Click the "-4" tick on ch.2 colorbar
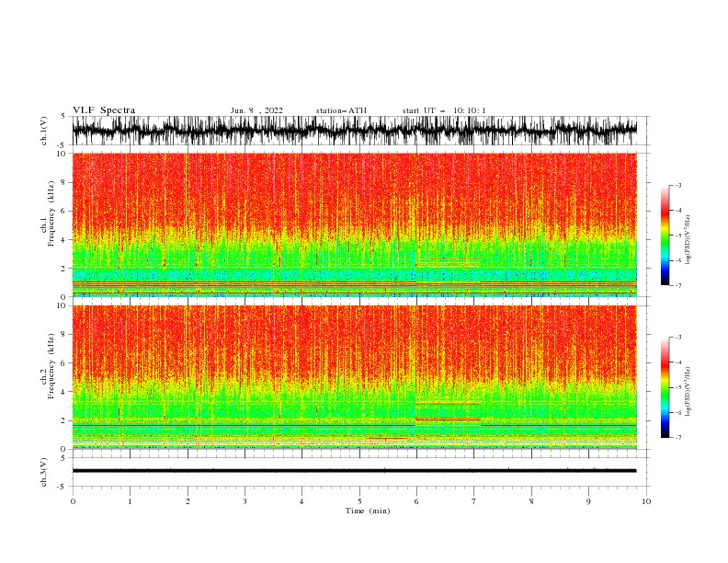728x563 pixels. click(x=678, y=362)
